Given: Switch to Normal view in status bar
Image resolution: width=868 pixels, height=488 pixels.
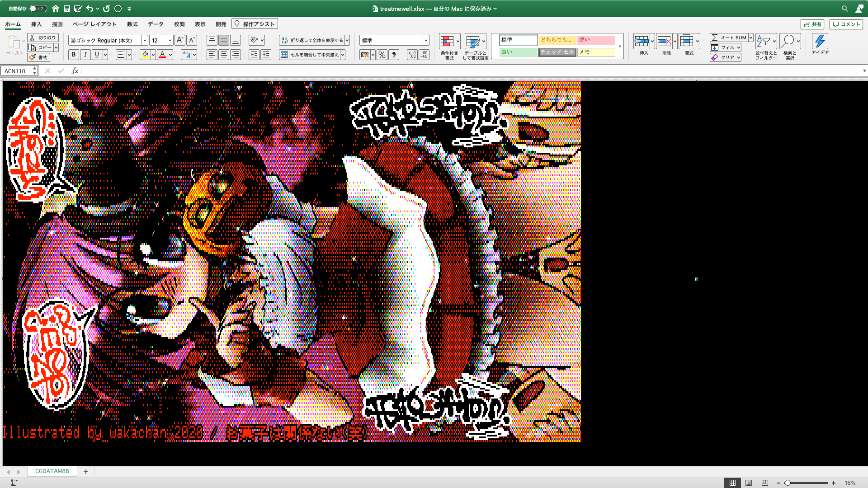Looking at the screenshot, I should [732, 483].
